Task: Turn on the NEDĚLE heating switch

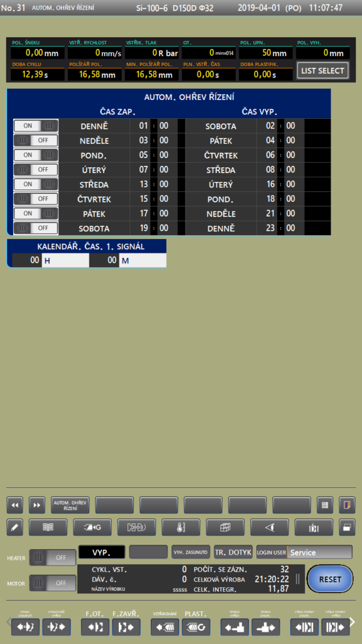Action: (x=36, y=140)
